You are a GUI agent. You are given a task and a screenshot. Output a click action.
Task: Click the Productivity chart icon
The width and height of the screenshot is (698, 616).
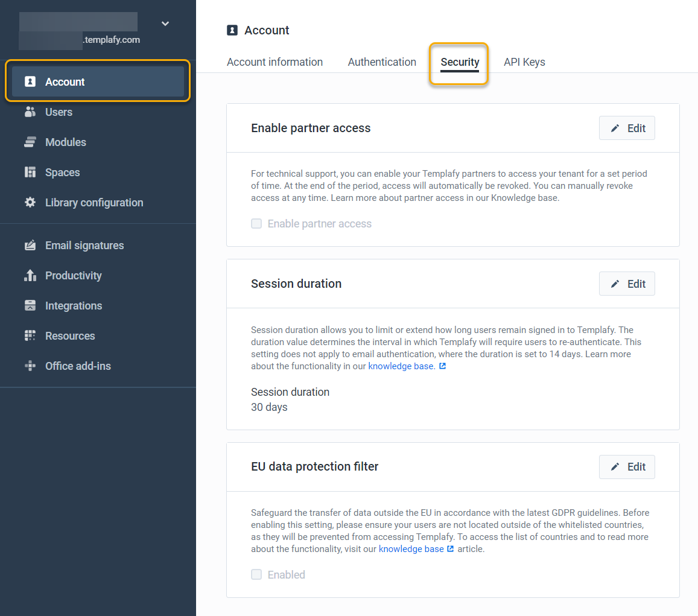point(30,275)
